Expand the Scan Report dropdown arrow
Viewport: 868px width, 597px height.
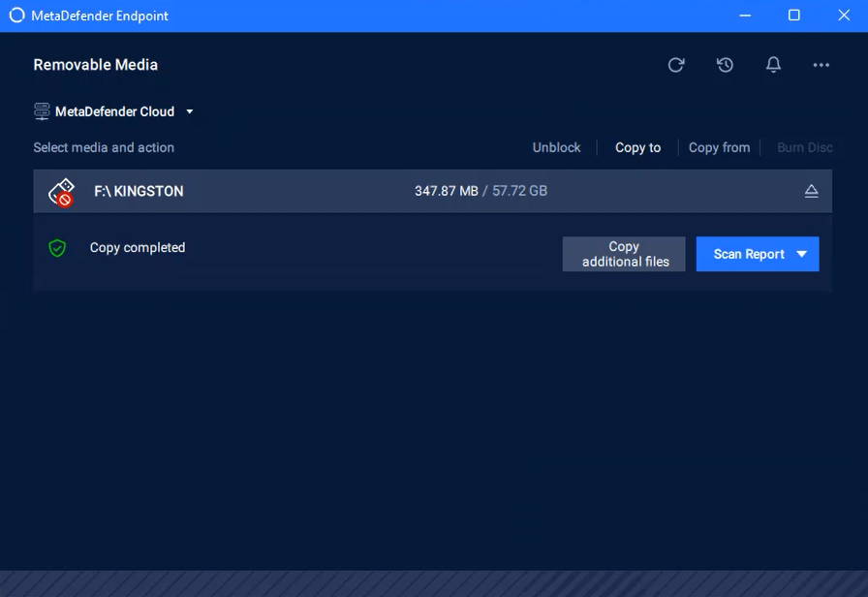coord(801,254)
